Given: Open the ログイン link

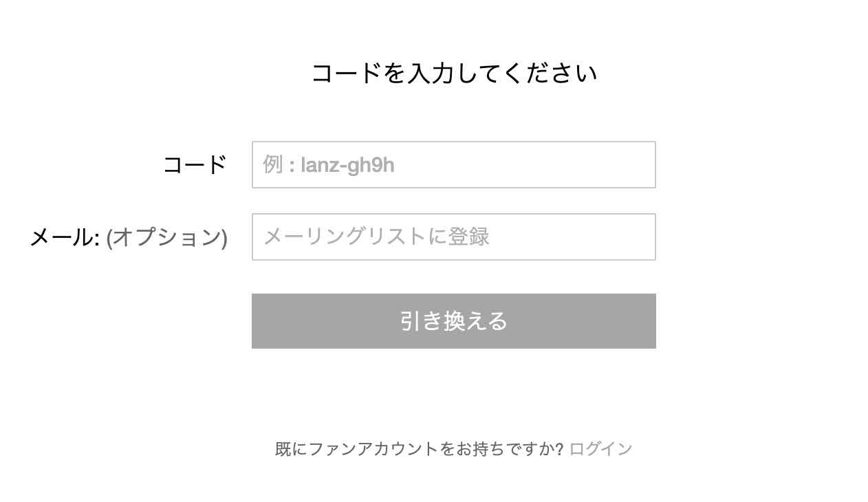Looking at the screenshot, I should click(x=600, y=449).
